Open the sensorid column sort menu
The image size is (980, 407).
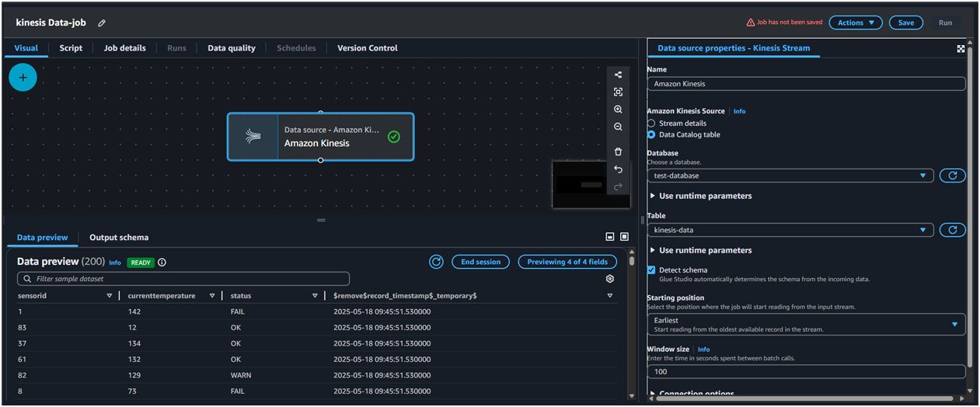point(109,296)
